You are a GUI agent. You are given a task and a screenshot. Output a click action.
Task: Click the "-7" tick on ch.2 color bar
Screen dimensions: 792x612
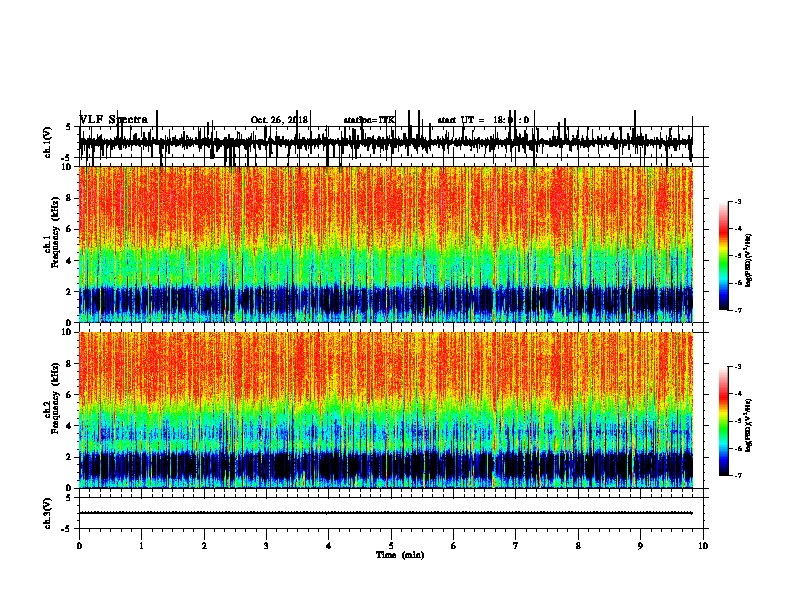737,476
